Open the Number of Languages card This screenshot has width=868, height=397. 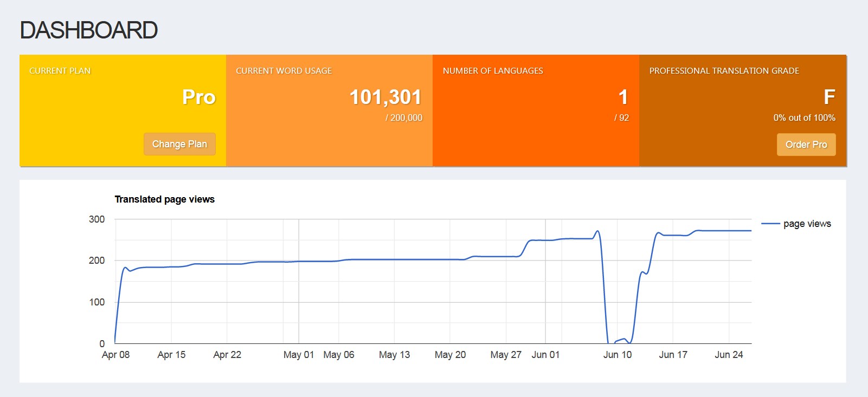(536, 110)
